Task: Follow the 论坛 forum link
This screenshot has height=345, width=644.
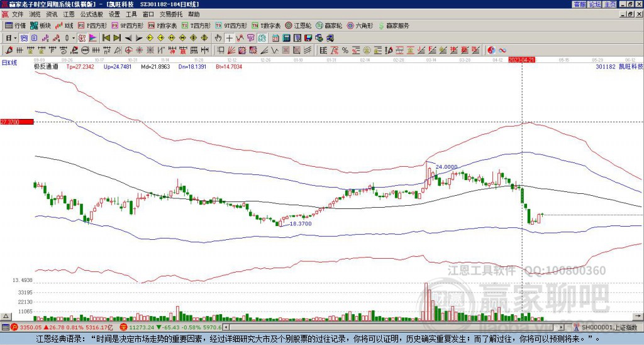Action: pos(594,4)
